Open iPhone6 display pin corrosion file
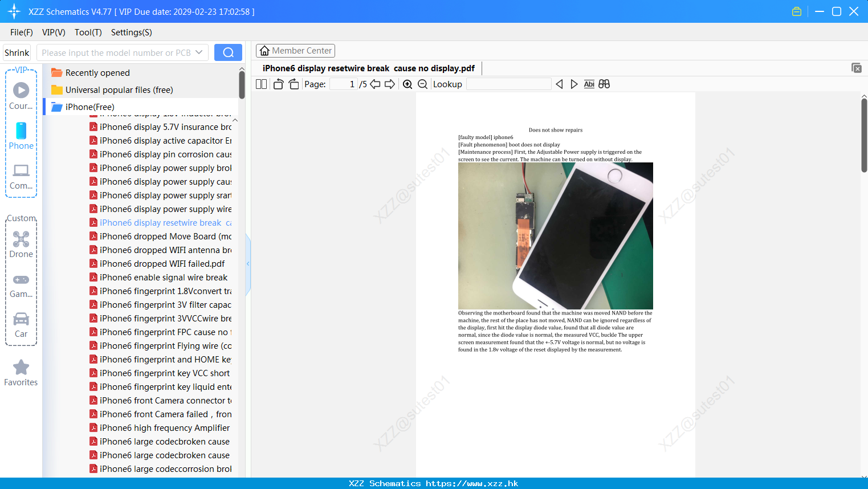The width and height of the screenshot is (868, 489). [161, 154]
